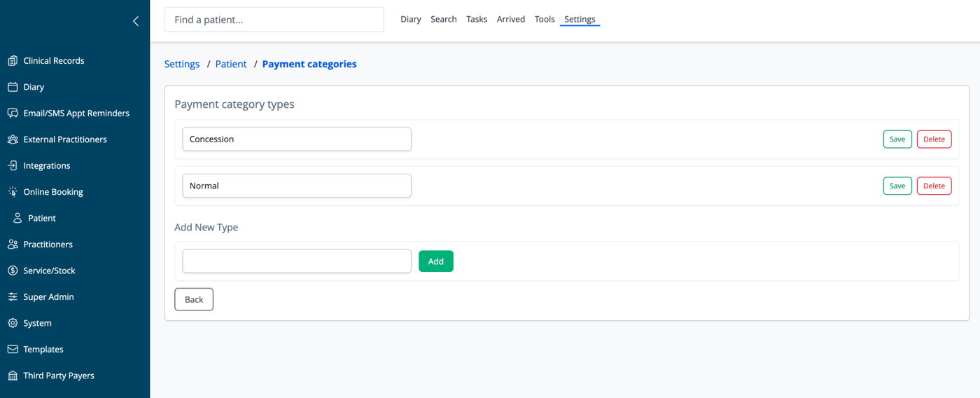The height and width of the screenshot is (398, 980).
Task: Switch to the Tasks tab in the top menu
Action: (x=477, y=19)
